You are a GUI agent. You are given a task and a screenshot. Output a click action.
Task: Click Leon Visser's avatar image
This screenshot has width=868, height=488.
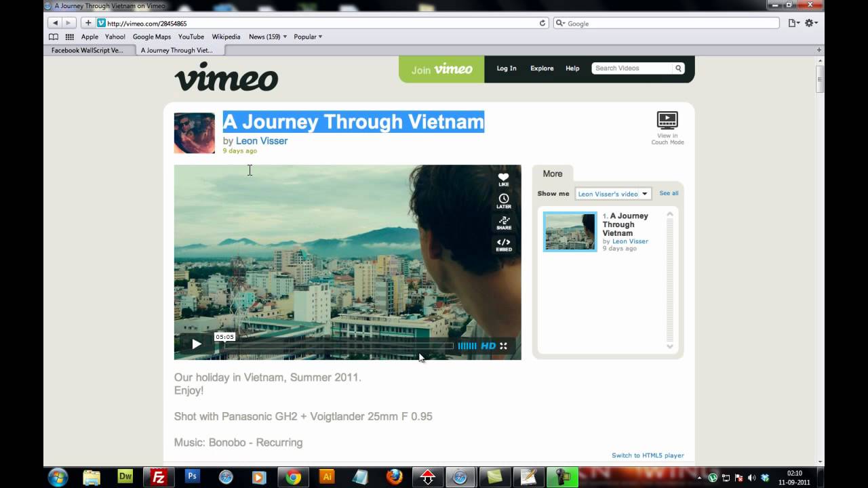tap(195, 133)
